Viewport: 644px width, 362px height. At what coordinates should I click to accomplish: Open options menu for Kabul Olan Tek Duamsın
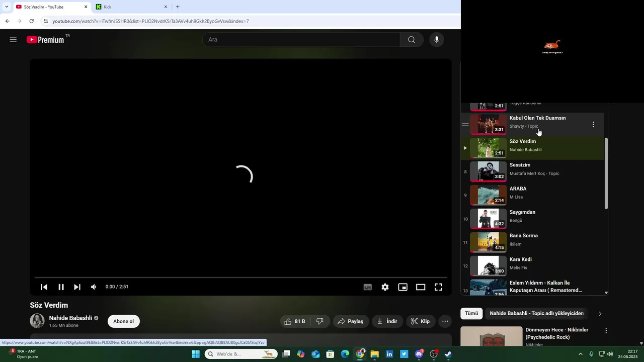pyautogui.click(x=593, y=124)
